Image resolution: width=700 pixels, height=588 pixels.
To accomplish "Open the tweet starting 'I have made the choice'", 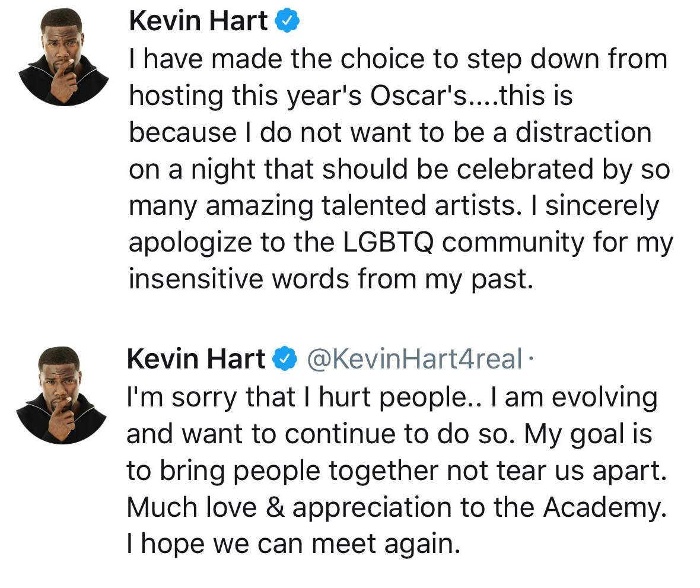I will [x=400, y=169].
